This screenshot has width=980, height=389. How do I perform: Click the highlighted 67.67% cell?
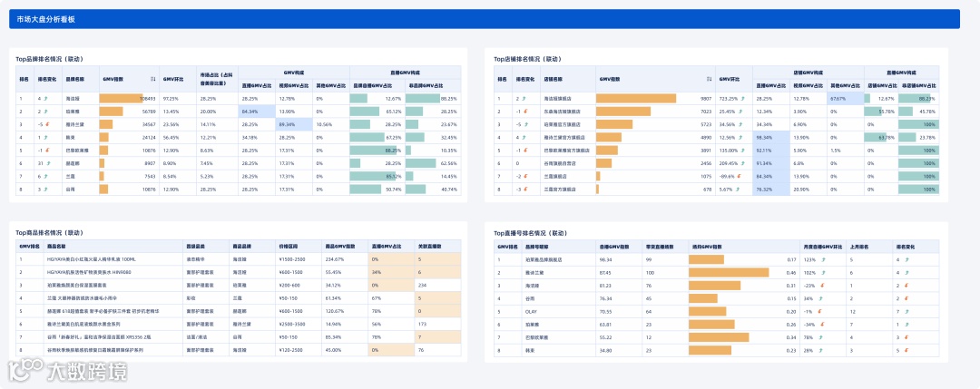pyautogui.click(x=845, y=99)
